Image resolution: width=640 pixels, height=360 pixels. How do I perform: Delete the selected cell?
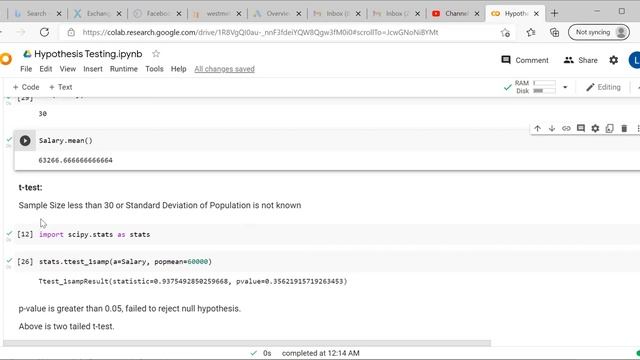[624, 129]
